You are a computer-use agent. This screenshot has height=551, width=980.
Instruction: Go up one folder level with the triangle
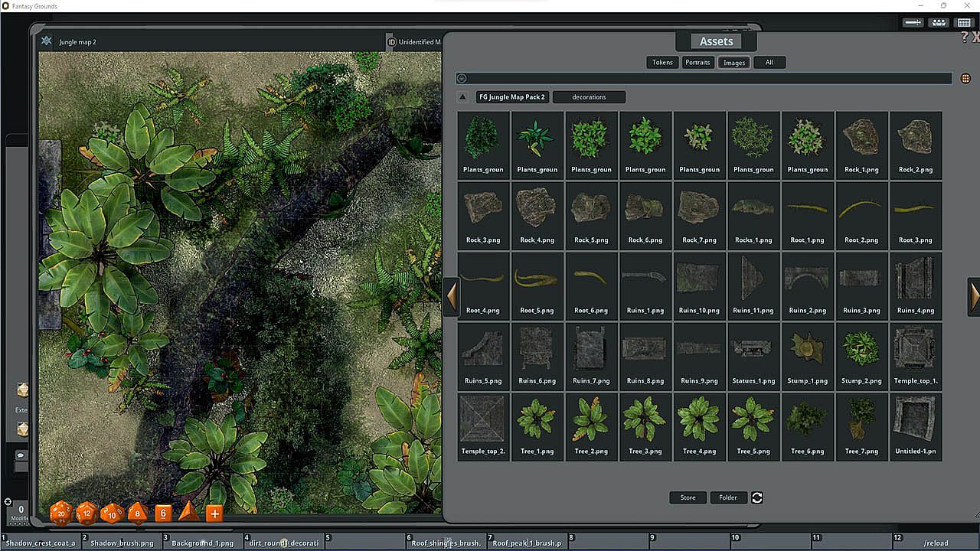point(462,97)
